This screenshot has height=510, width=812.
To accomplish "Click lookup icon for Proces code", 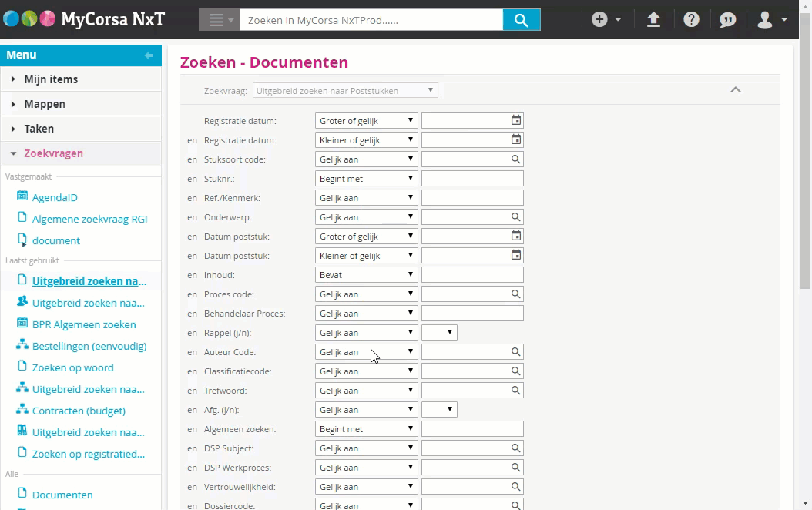I will 516,294.
